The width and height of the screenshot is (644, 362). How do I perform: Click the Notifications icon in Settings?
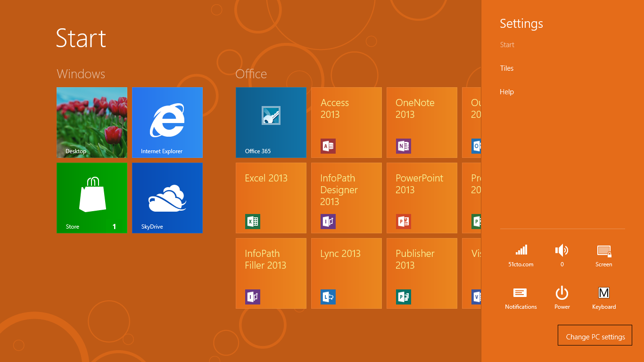point(521,298)
